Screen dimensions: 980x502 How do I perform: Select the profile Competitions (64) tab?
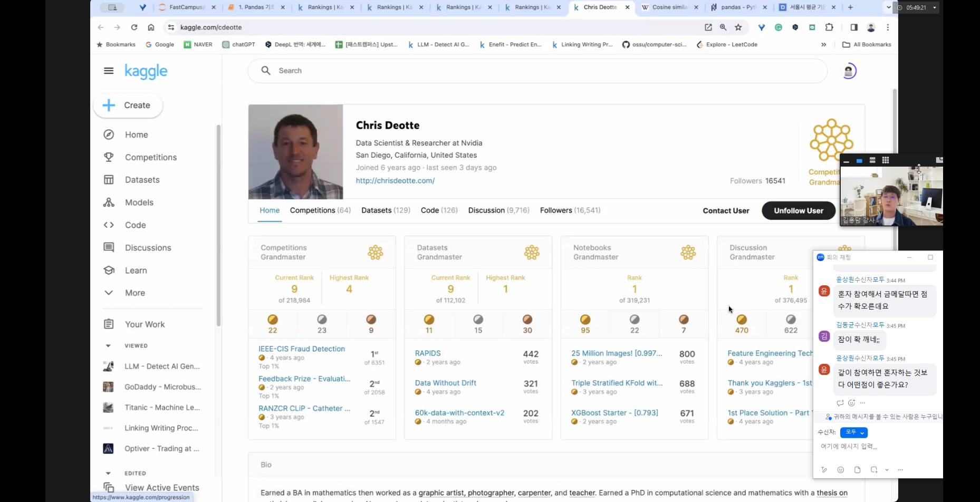point(320,210)
